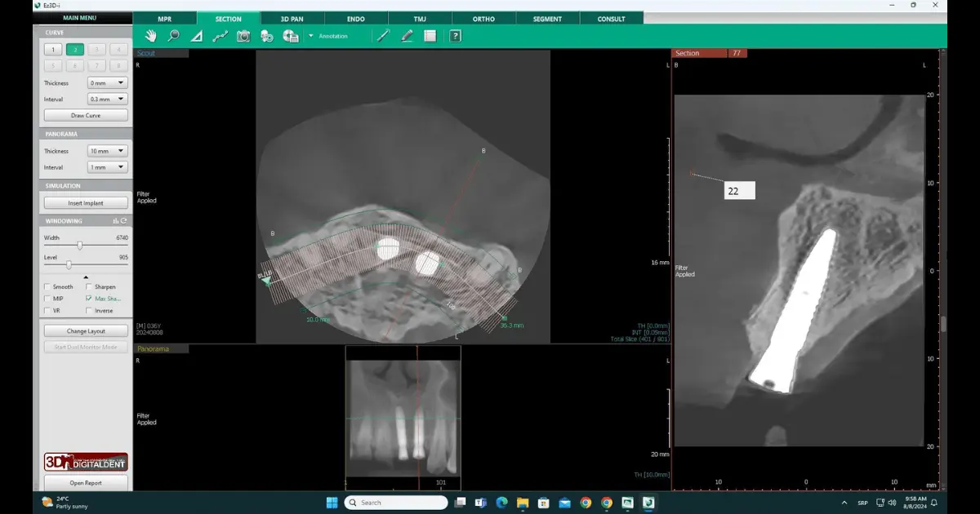Open Task View in taskbar

coord(461,503)
